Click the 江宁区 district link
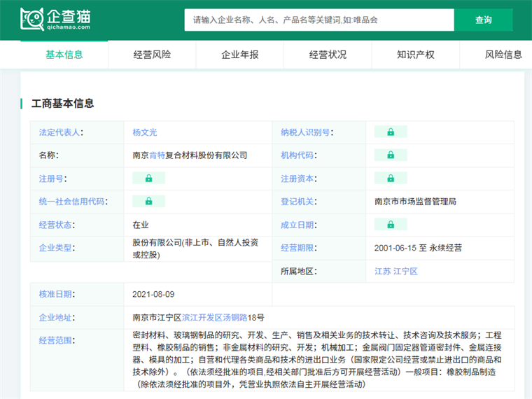This screenshot has width=532, height=399. coord(405,271)
